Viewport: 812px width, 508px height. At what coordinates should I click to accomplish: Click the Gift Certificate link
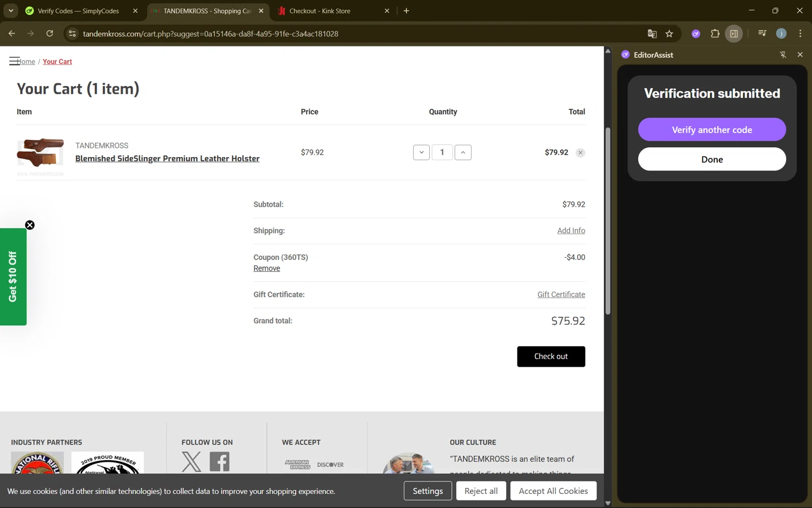point(561,295)
